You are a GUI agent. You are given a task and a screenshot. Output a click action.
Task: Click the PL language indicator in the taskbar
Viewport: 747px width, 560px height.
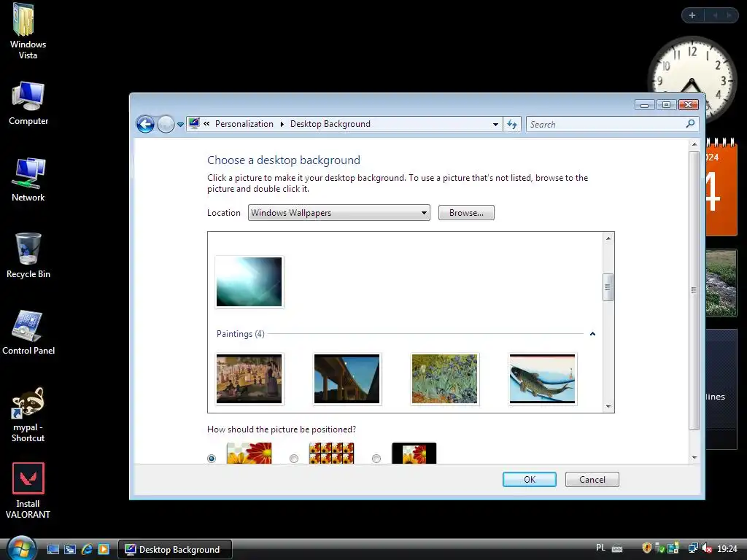tap(601, 548)
